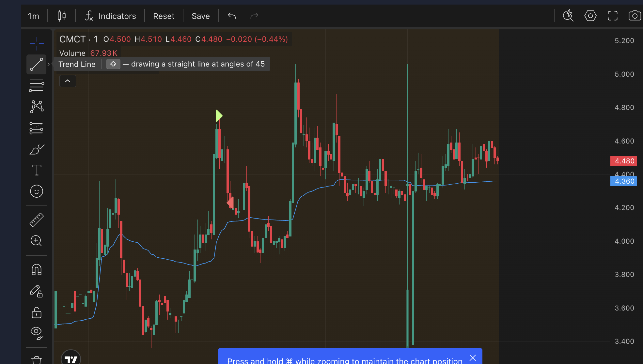Open the XABCD pattern tool
643x364 pixels.
pos(37,107)
